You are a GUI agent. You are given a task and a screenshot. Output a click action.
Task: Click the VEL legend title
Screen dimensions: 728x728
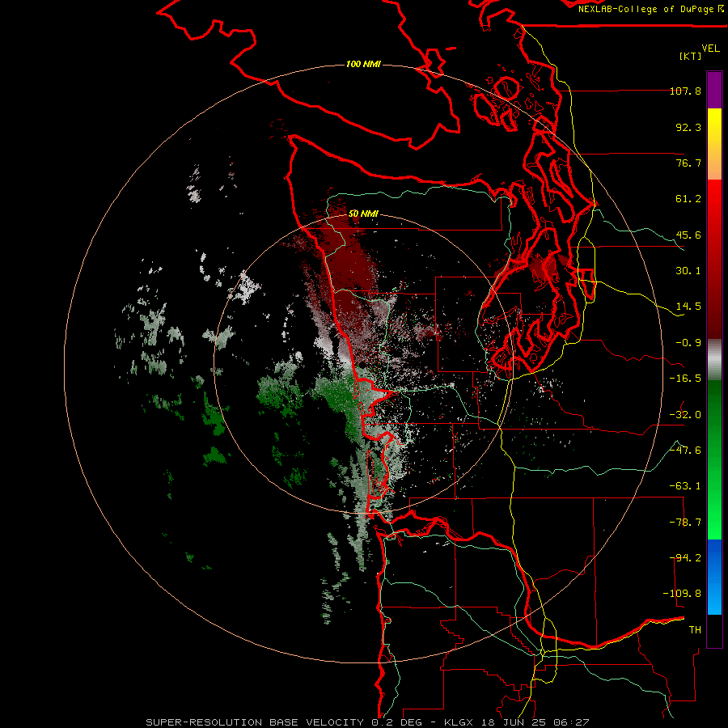pos(710,49)
